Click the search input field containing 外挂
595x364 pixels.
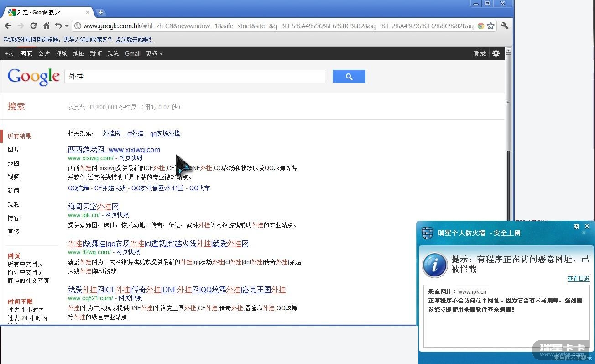pos(194,77)
